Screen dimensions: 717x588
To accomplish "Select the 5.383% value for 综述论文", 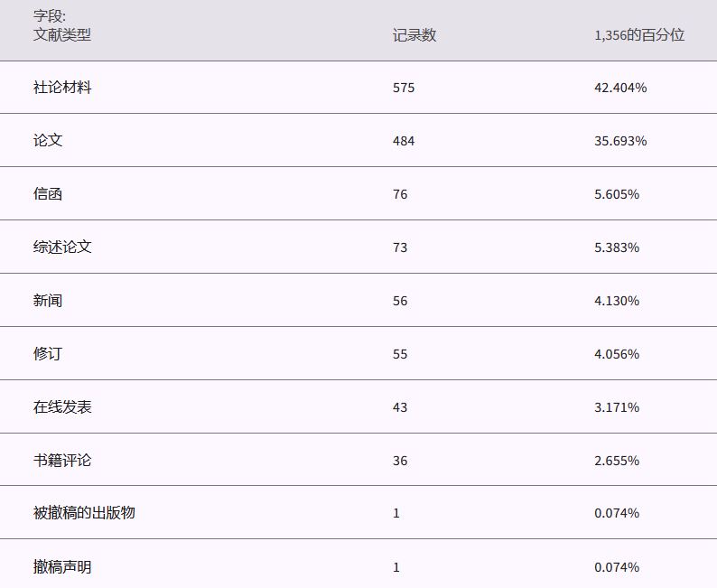I will tap(617, 247).
